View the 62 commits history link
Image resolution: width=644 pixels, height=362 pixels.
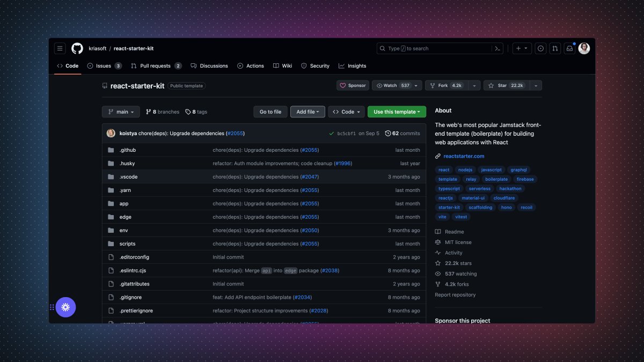pos(402,133)
